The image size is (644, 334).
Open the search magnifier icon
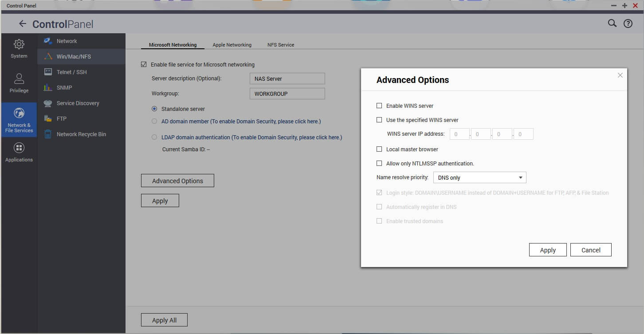tap(612, 24)
